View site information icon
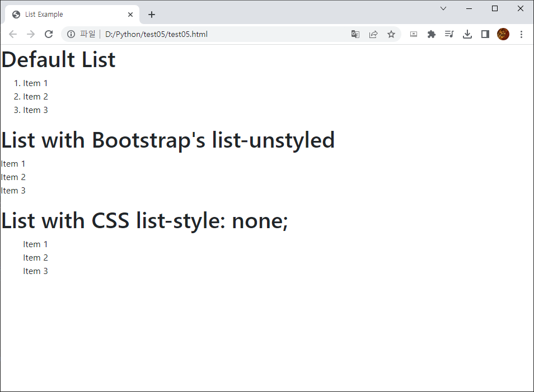 (71, 34)
